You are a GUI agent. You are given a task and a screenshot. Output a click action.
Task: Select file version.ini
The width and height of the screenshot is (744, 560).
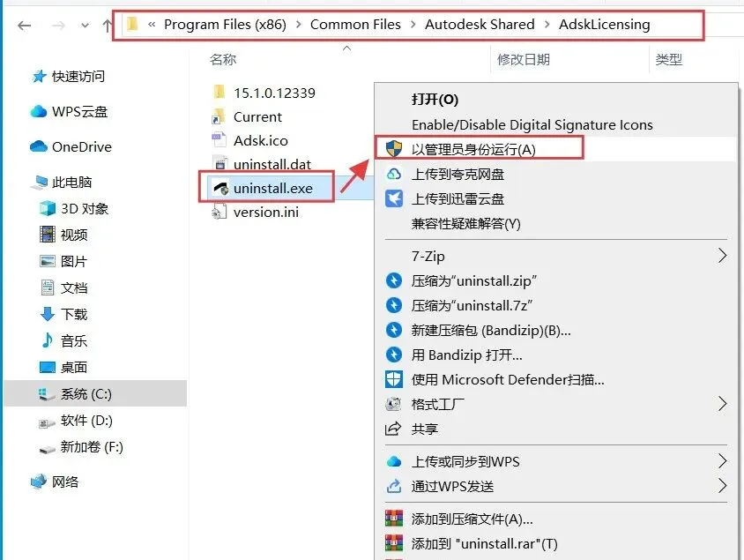[266, 213]
